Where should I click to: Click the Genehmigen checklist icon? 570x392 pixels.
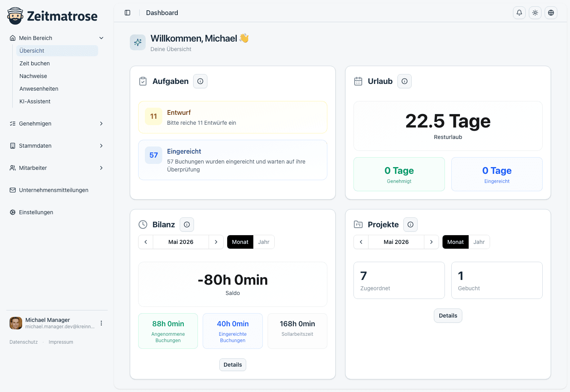click(13, 124)
